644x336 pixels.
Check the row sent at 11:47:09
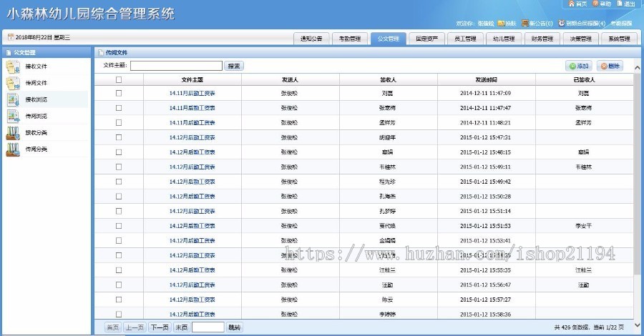119,93
